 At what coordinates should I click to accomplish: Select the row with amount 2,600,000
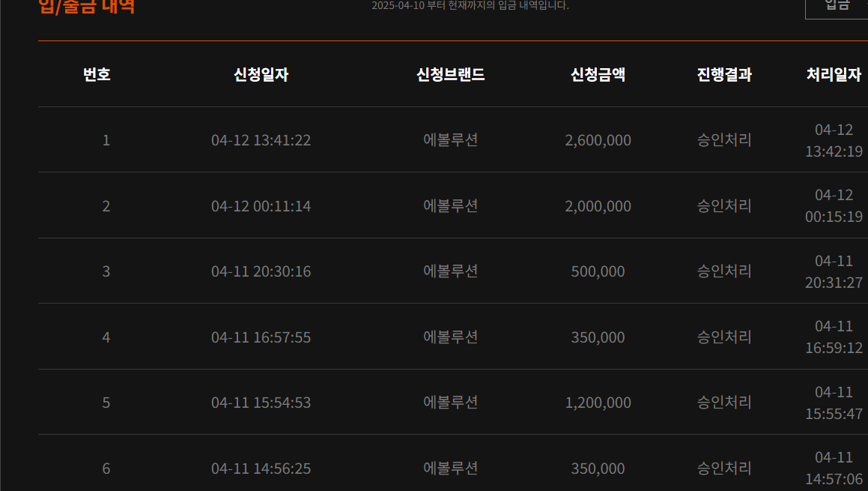tap(453, 139)
